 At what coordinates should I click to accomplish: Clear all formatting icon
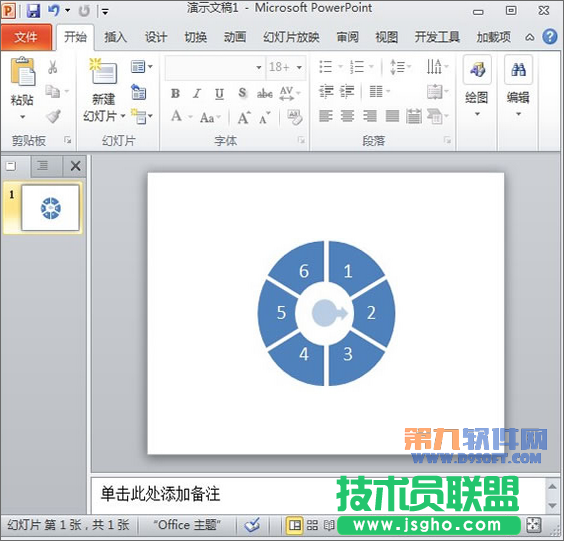[x=295, y=117]
